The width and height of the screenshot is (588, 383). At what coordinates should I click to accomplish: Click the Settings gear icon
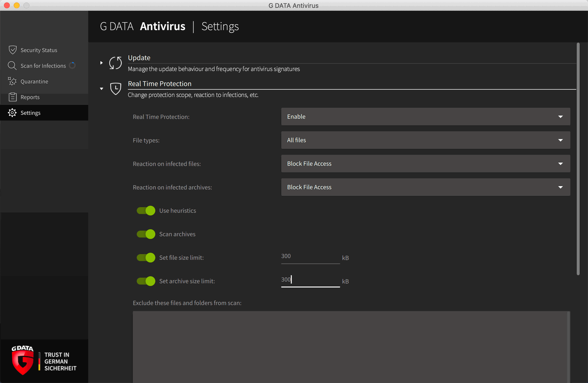click(x=12, y=113)
